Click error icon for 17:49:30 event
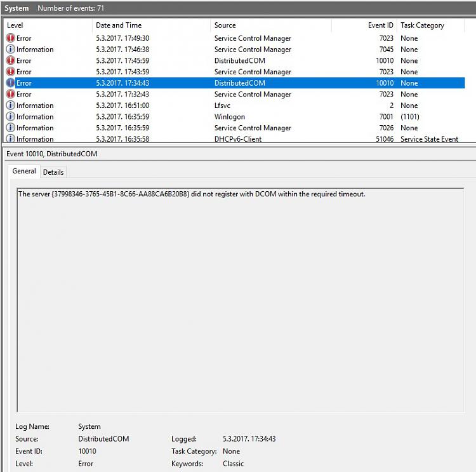Viewport: 476px width, 472px height. tap(10, 38)
